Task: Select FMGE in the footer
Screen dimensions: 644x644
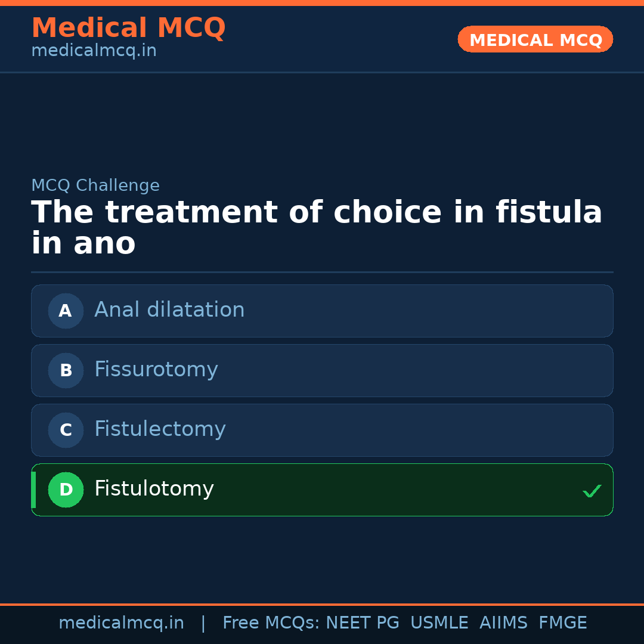Action: click(x=563, y=623)
